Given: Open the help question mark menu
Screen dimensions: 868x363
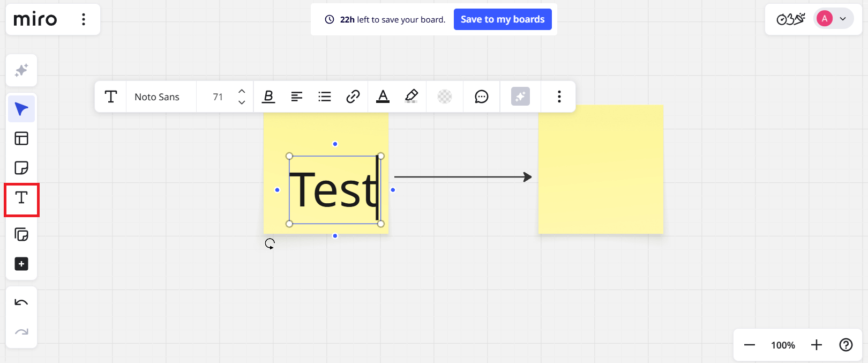Looking at the screenshot, I should (846, 345).
